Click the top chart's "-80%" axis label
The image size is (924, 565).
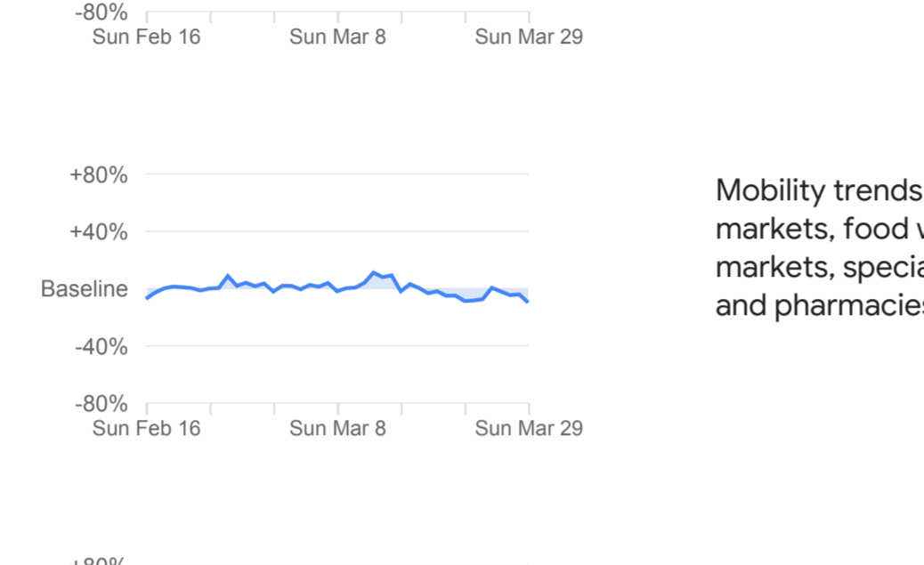point(101,12)
